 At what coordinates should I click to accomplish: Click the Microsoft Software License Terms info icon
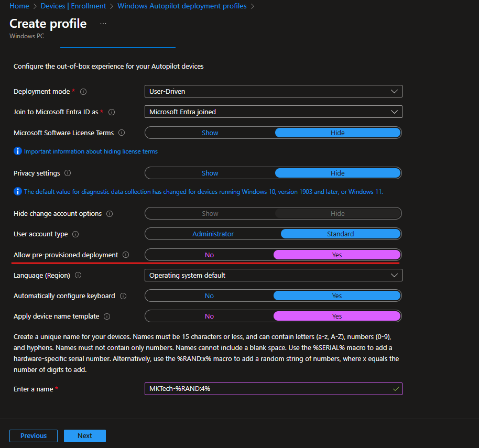tap(121, 133)
